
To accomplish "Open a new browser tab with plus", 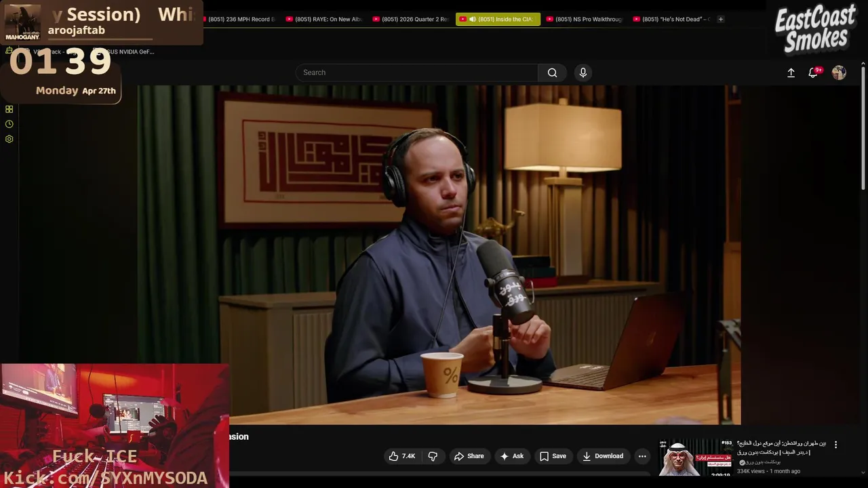I will click(x=721, y=19).
